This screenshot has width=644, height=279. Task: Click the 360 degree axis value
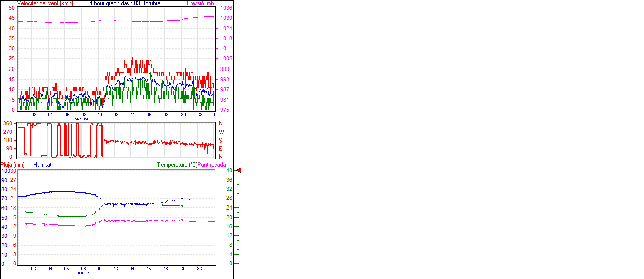(x=8, y=123)
